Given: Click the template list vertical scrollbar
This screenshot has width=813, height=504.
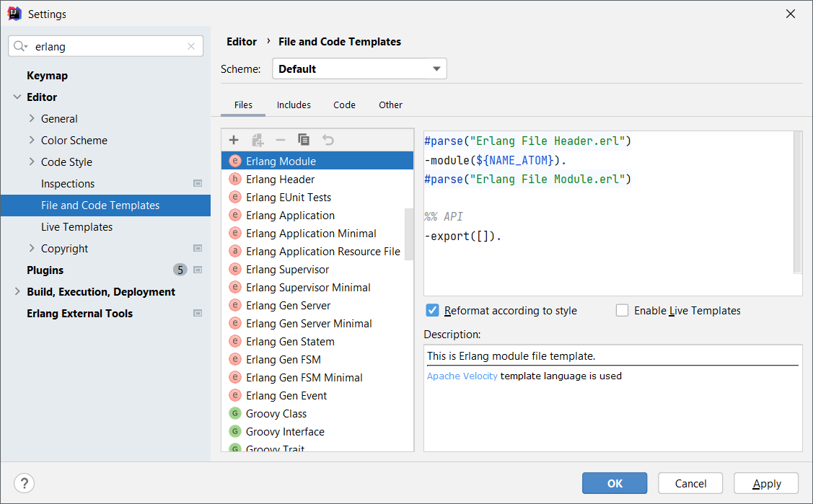Looking at the screenshot, I should click(409, 234).
